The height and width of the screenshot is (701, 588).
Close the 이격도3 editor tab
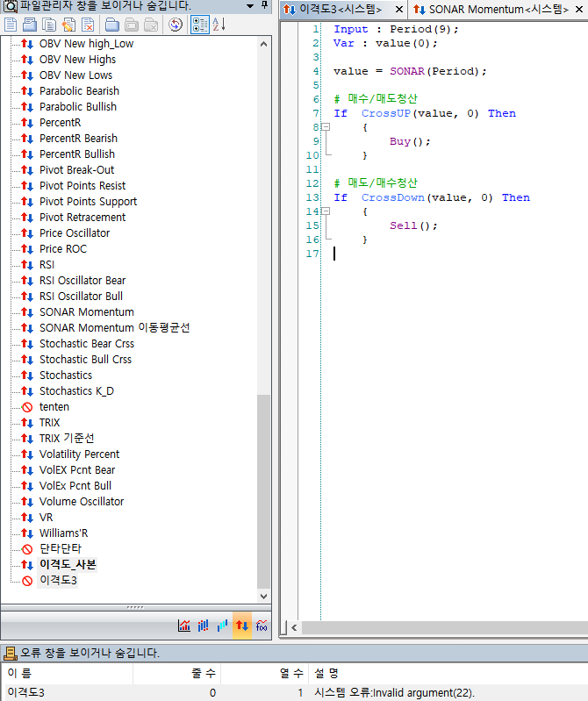[398, 10]
